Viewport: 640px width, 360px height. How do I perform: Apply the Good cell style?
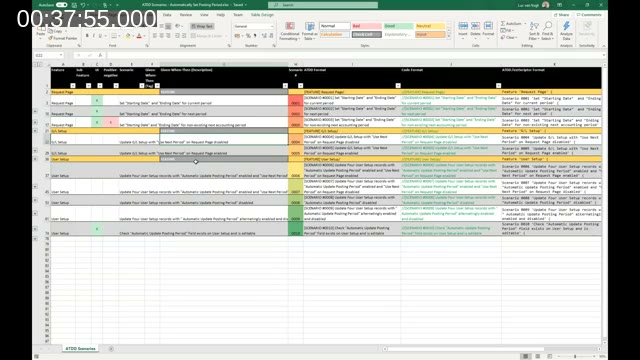tap(398, 26)
